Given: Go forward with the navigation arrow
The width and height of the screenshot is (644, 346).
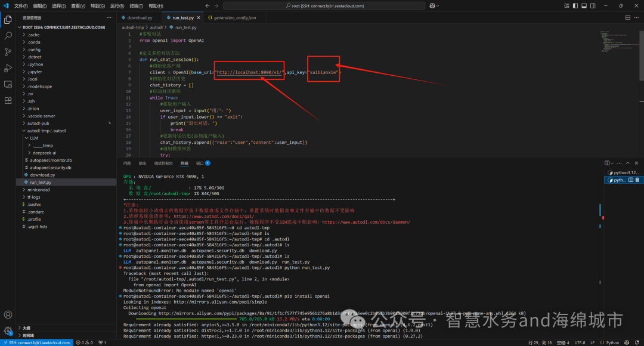Looking at the screenshot, I should (216, 6).
